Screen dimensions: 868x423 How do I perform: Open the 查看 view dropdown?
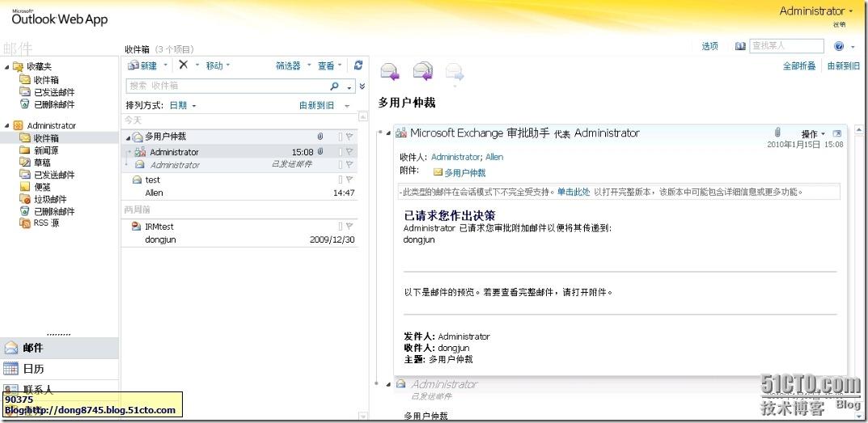[331, 66]
